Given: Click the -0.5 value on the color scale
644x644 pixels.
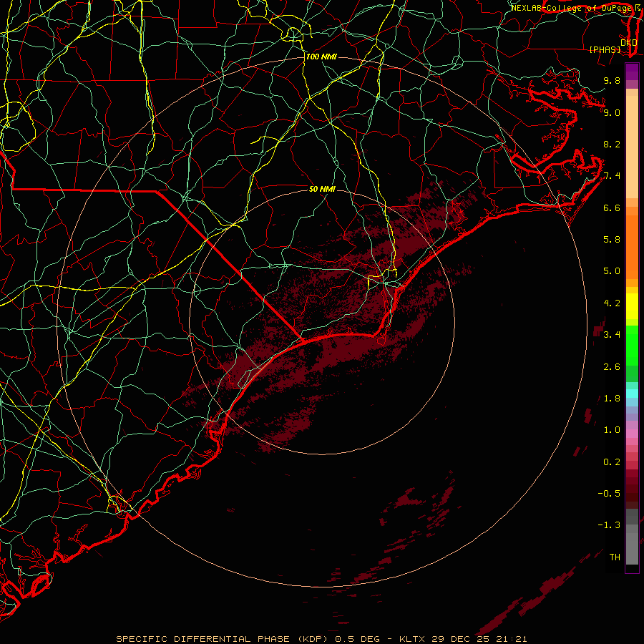Looking at the screenshot, I should (x=609, y=494).
